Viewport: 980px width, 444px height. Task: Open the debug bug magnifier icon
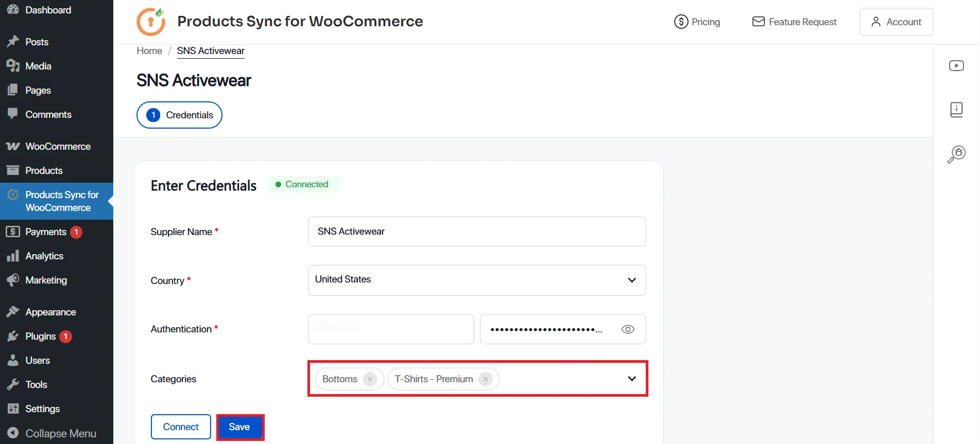pyautogui.click(x=956, y=154)
